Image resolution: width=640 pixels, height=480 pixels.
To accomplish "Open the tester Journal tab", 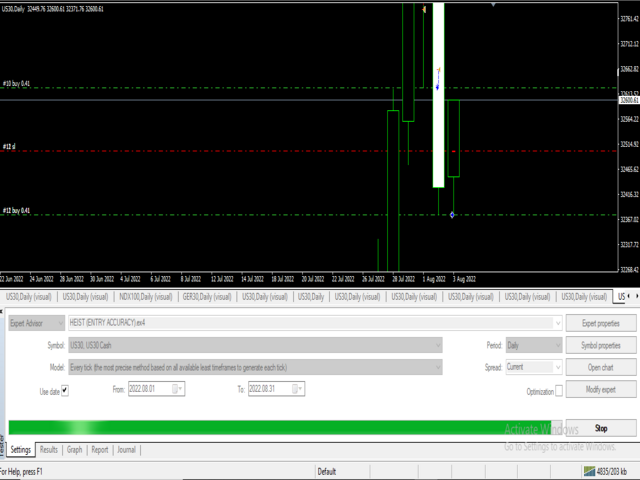I will (126, 450).
